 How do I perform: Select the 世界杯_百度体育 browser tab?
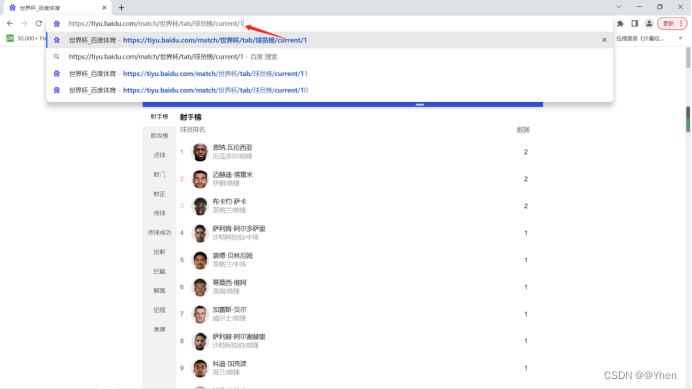coord(56,8)
